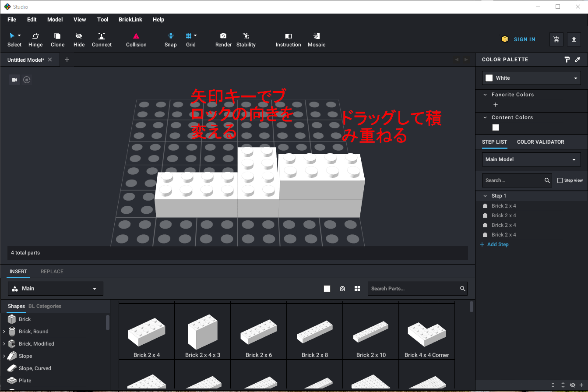Expand the Brick, Round category
588x392 pixels.
(4, 332)
